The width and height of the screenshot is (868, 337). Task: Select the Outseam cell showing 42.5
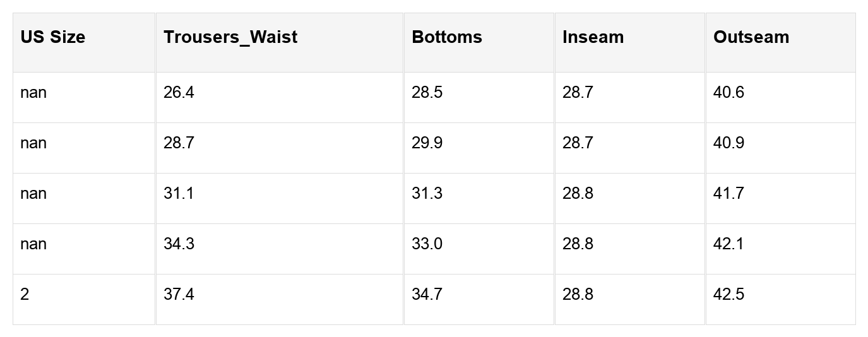tap(729, 295)
